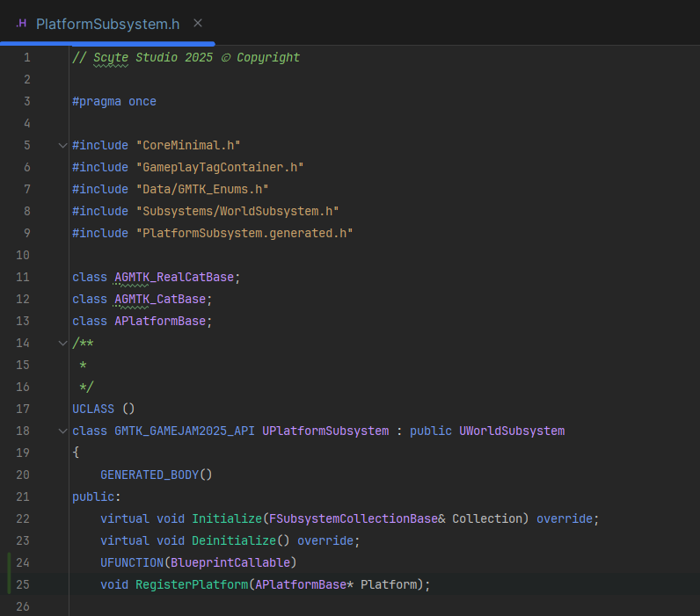Click the Initialize function name
This screenshot has height=616, width=700.
tap(227, 518)
